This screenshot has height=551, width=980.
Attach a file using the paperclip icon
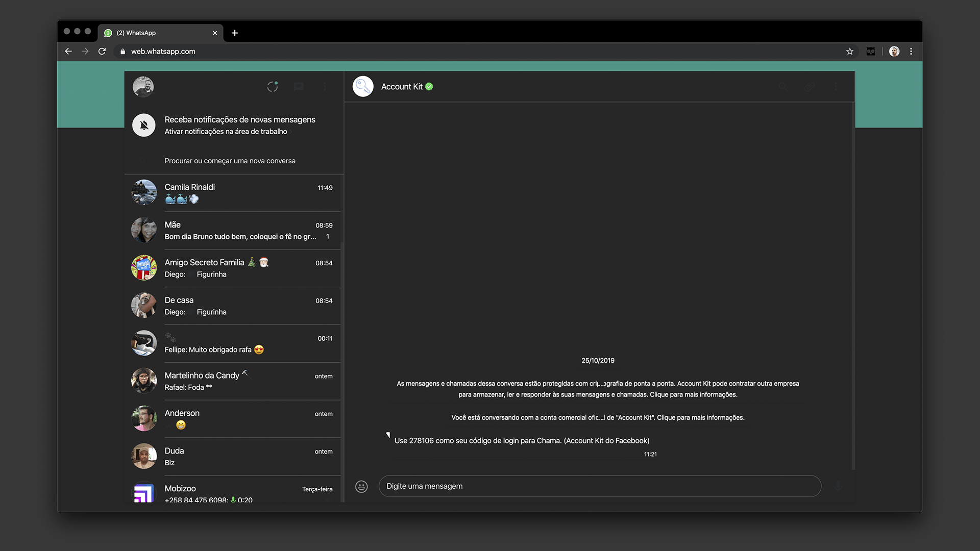809,87
